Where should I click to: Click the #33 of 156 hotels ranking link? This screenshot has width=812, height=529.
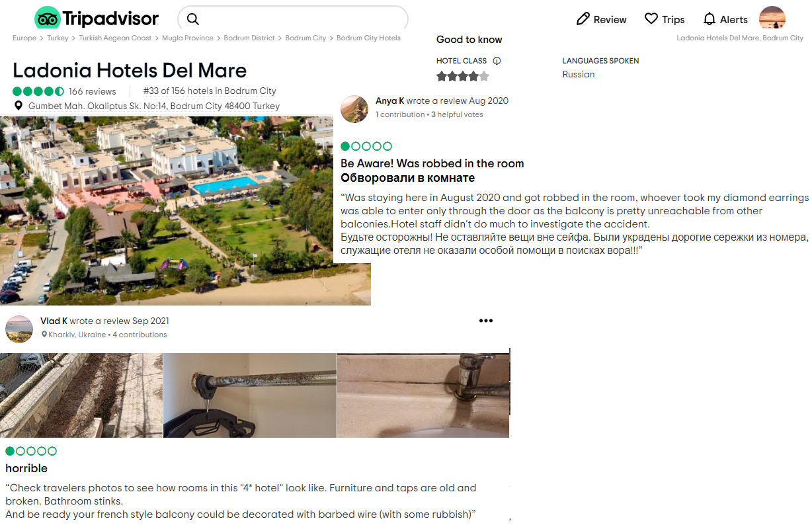coord(210,91)
